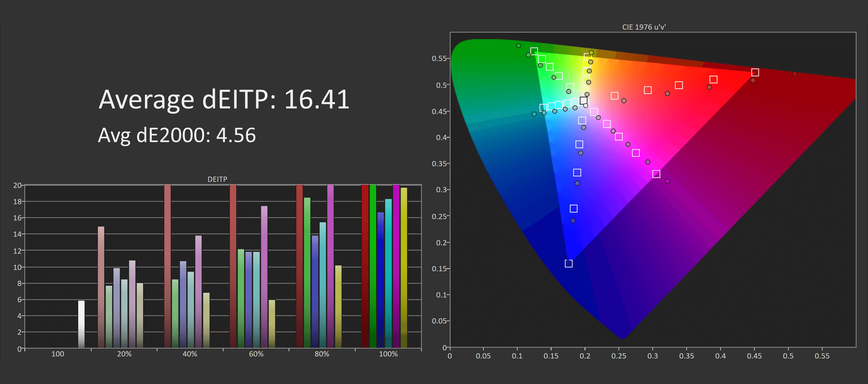The height and width of the screenshot is (384, 868).
Task: Click the "DEITP" bar chart title
Action: (217, 179)
